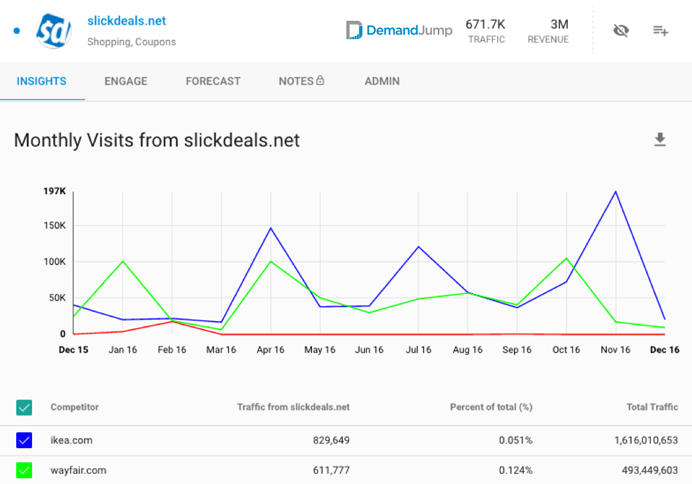Click the Dec 15 axis label
This screenshot has height=484, width=692.
73,350
